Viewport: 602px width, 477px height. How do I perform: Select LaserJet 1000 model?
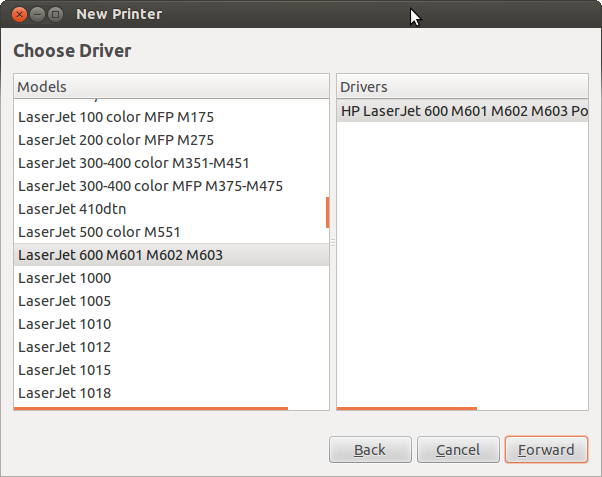pos(65,278)
